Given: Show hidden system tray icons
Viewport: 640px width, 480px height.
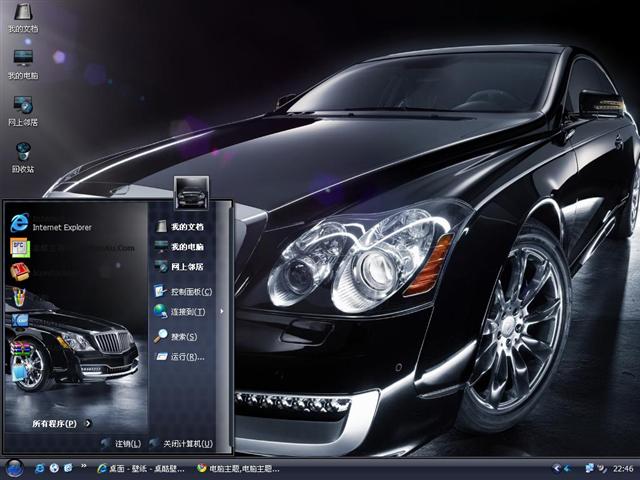Looking at the screenshot, I should pyautogui.click(x=556, y=468).
